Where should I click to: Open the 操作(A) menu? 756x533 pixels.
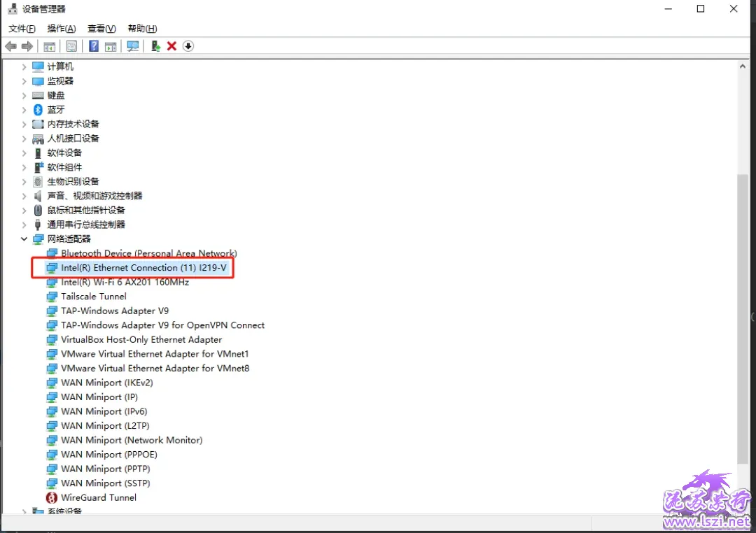click(61, 29)
